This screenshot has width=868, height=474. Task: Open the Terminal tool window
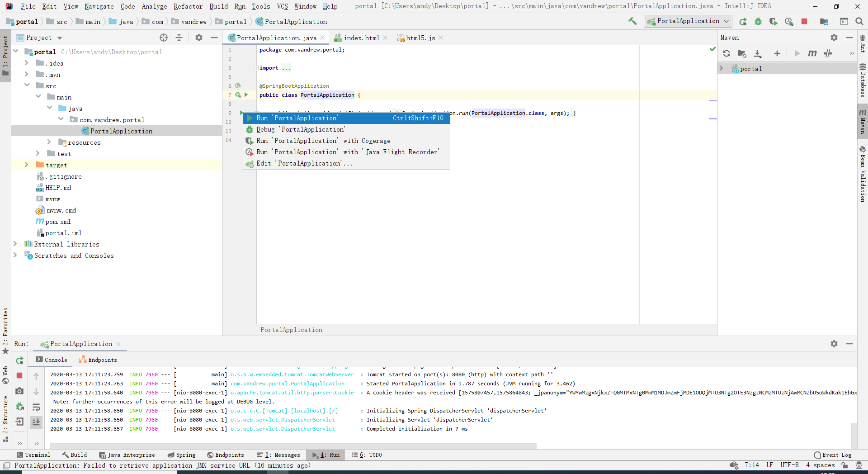[x=33, y=455]
